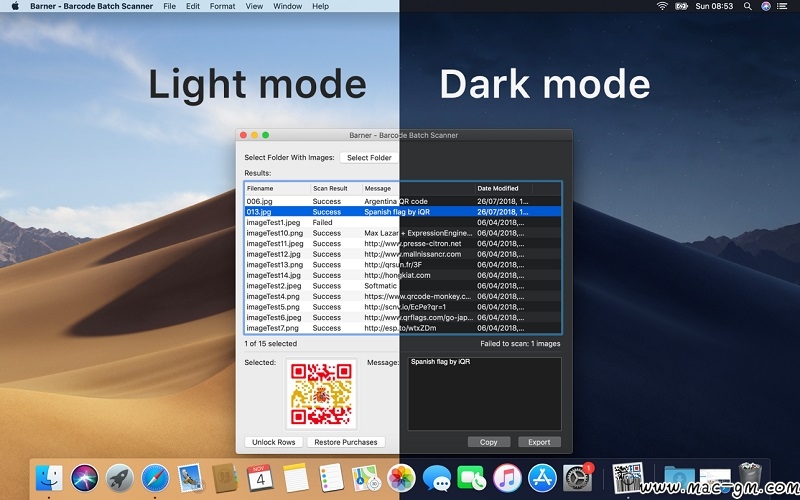Click the Spotlight search magnifier icon
Image resolution: width=800 pixels, height=500 pixels.
[747, 6]
